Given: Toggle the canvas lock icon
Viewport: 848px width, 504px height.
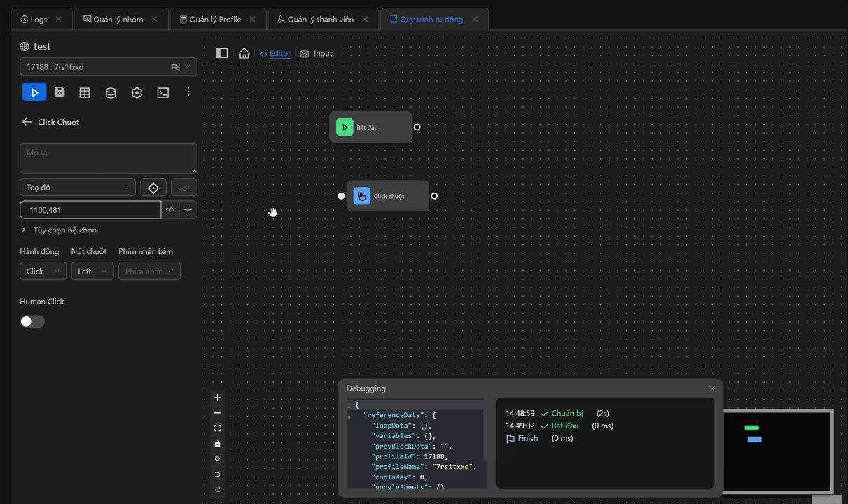Looking at the screenshot, I should click(x=218, y=444).
